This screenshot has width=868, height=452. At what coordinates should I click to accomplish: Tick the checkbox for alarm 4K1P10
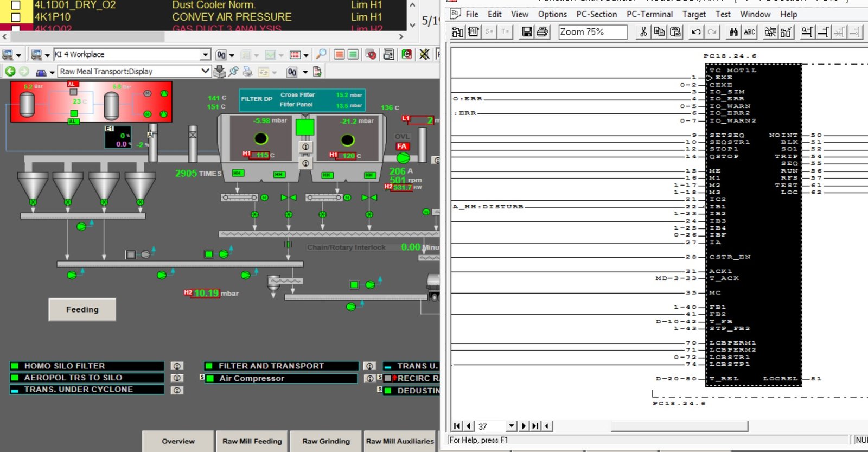tap(16, 17)
